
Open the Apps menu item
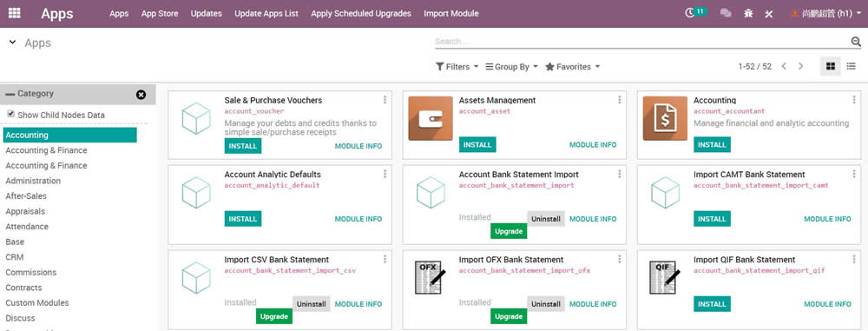119,13
